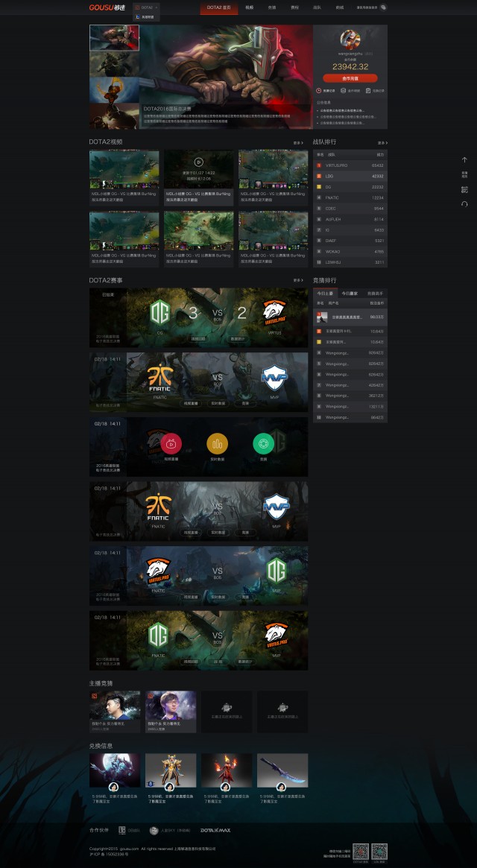This screenshot has width=477, height=868.
Task: Open the top-ranked user with 98.03万
Action: coord(350,317)
